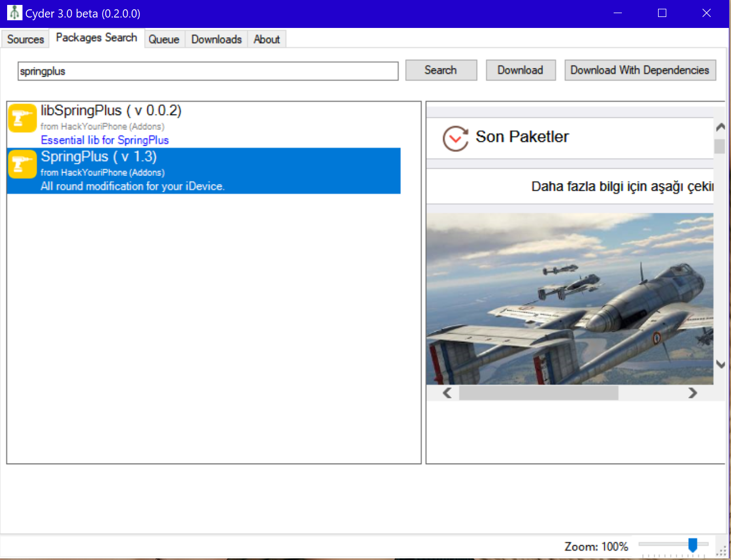Viewport: 731px width, 560px height.
Task: Switch to the Packages Search tab
Action: coord(97,38)
